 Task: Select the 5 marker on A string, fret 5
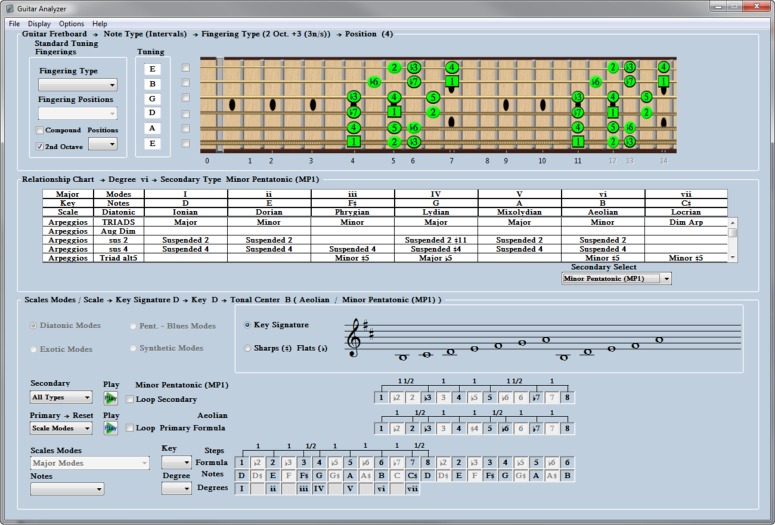(394, 128)
